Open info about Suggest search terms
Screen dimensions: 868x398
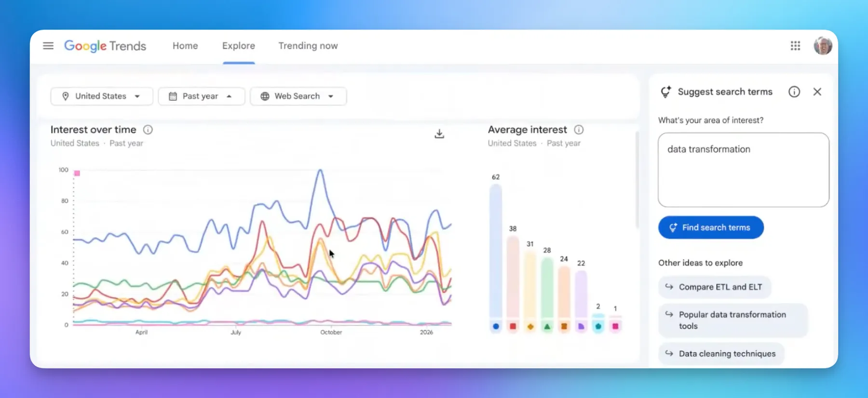[794, 92]
